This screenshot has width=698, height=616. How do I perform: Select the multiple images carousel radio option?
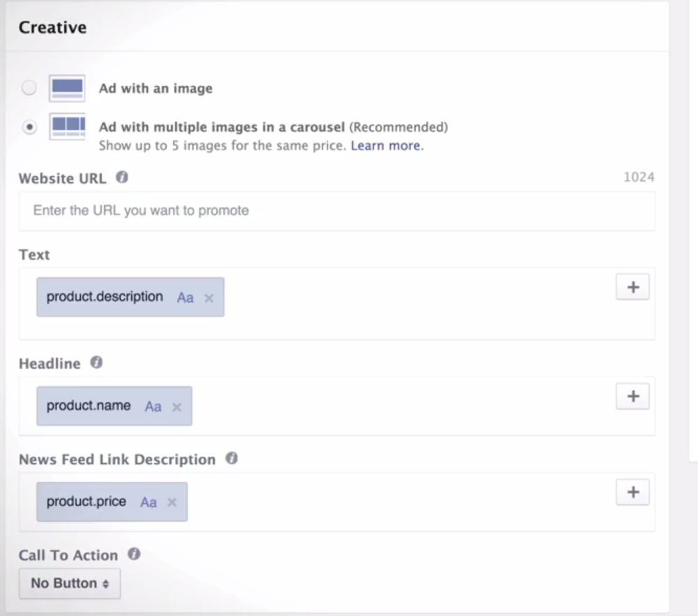(29, 128)
